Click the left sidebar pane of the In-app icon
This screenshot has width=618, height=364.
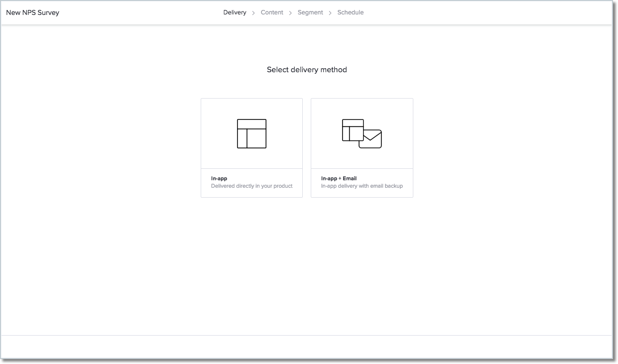[x=242, y=138]
